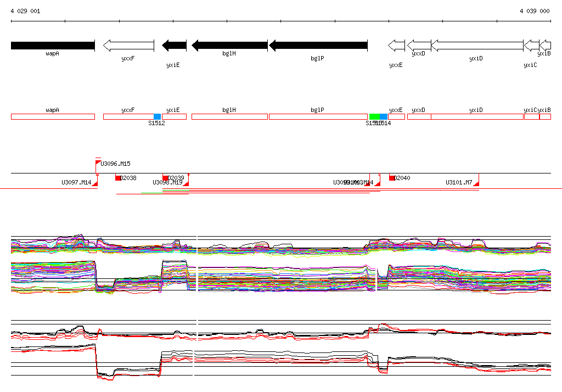
Task: Click the D2040 label text
Action: (x=402, y=178)
